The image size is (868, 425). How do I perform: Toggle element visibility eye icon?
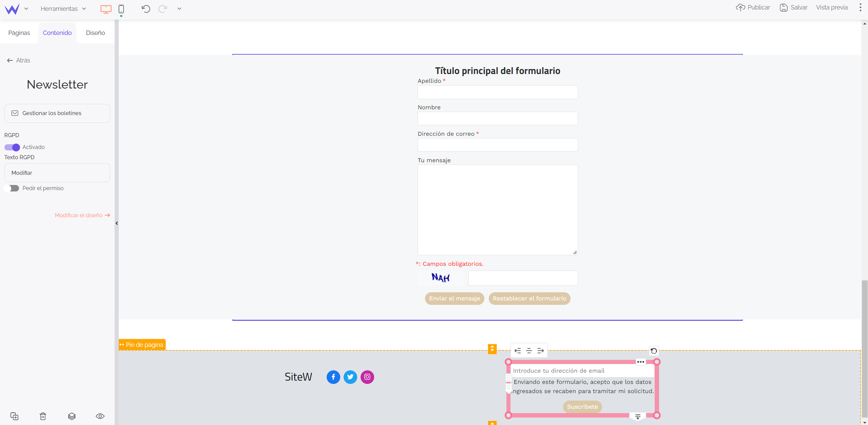pos(100,416)
